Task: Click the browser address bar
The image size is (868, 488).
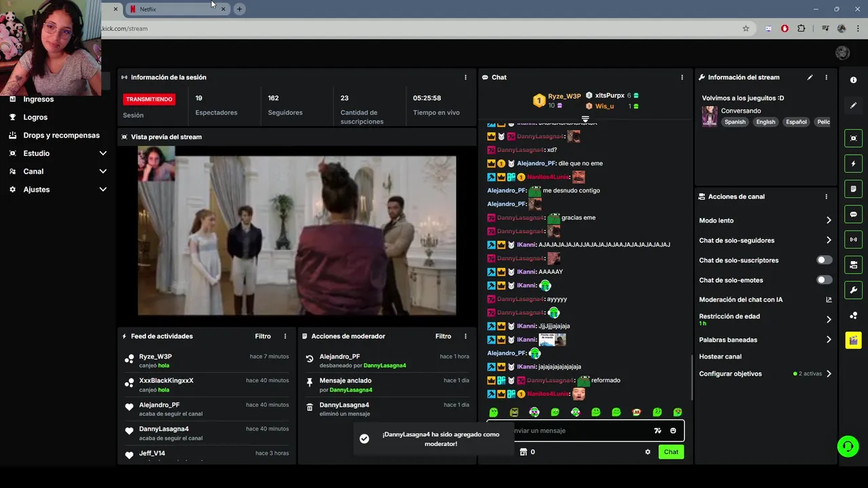Action: (420, 28)
